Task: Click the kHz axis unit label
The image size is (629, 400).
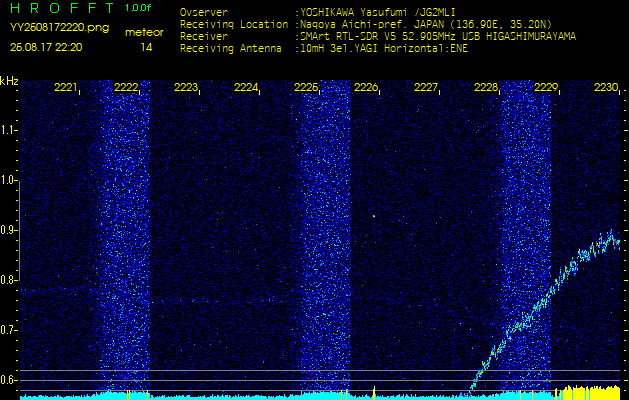Action: pyautogui.click(x=9, y=81)
